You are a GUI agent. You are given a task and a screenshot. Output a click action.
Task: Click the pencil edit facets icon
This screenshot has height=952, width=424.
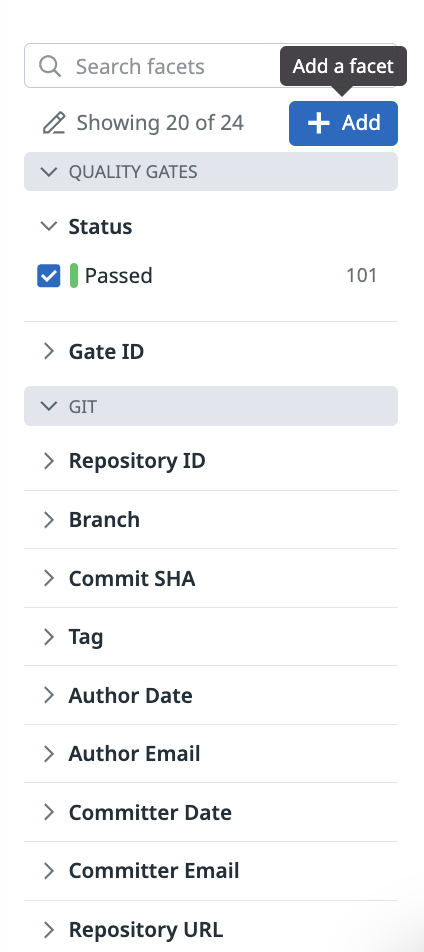[x=53, y=123]
